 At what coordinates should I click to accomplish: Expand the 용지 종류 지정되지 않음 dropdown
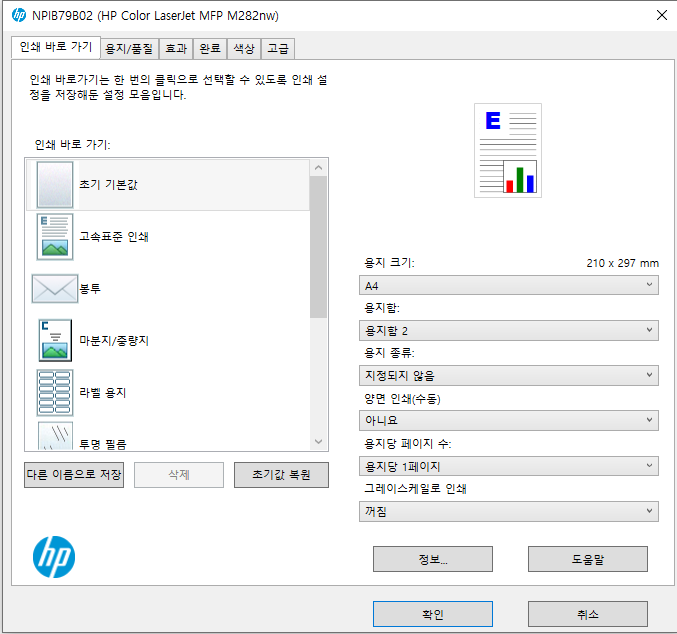509,375
